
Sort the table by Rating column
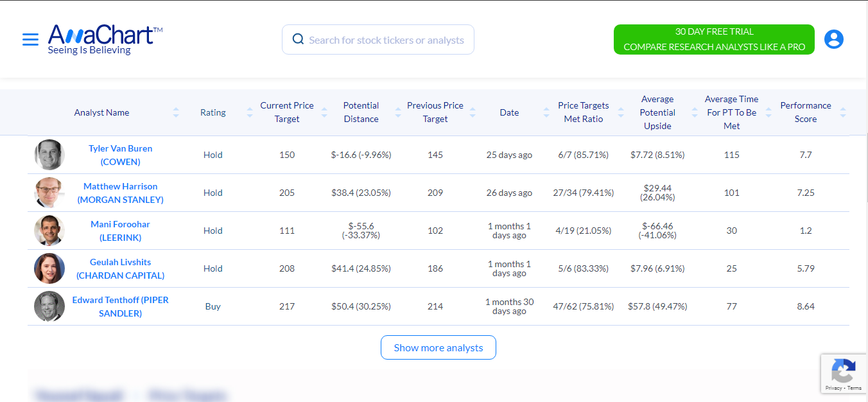point(249,112)
